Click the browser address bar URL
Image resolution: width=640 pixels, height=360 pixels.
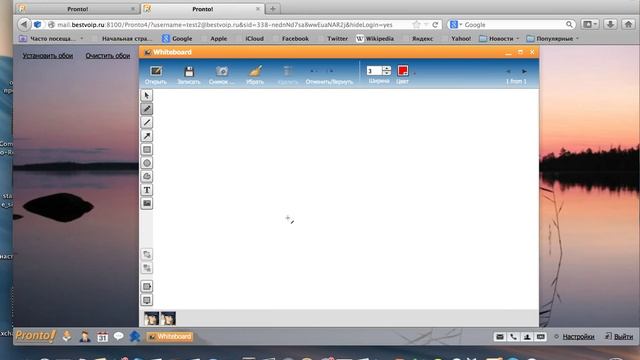224,25
